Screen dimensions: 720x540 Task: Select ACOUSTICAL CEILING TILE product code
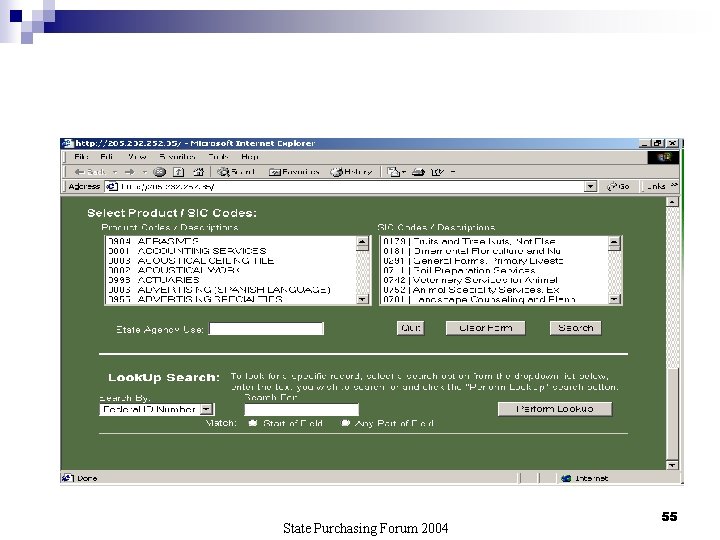click(231, 261)
